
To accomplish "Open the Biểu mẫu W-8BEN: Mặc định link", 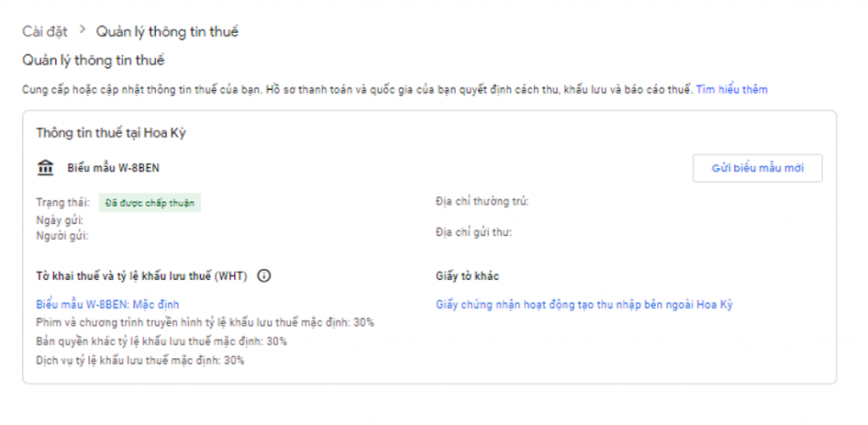I will tap(108, 304).
